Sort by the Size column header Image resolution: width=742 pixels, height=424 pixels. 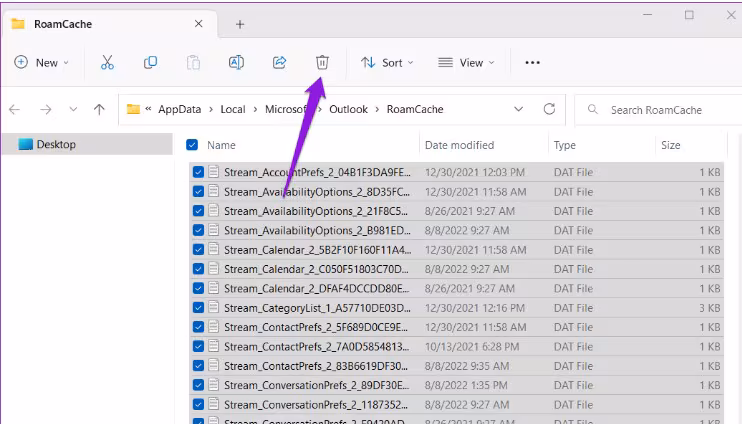tap(671, 145)
